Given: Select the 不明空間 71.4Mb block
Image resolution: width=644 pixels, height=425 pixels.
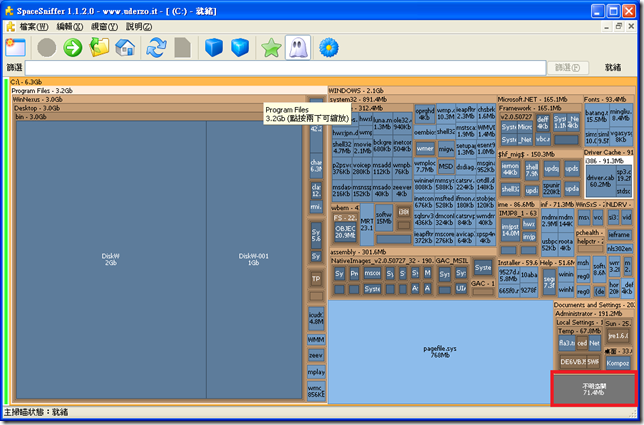Looking at the screenshot, I should (x=594, y=389).
